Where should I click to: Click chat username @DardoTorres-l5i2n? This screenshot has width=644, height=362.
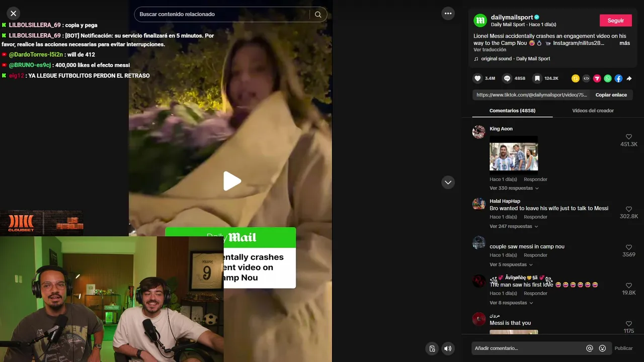point(36,55)
